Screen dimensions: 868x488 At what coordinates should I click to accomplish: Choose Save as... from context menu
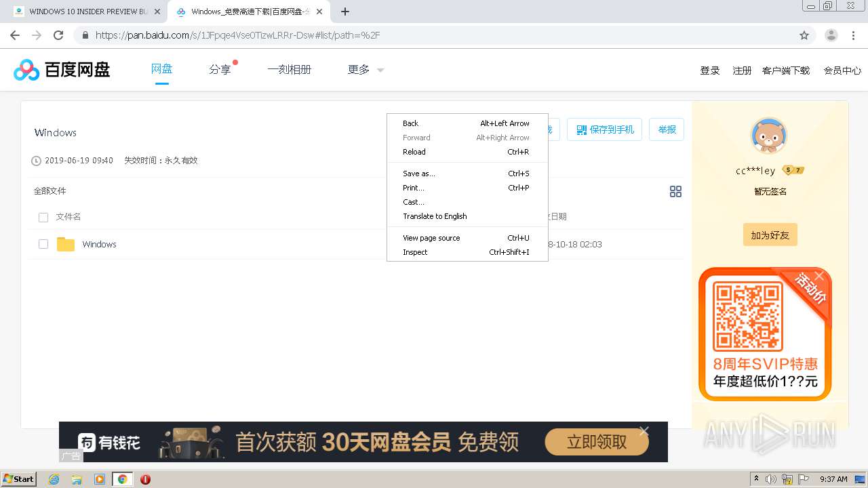tap(467, 174)
